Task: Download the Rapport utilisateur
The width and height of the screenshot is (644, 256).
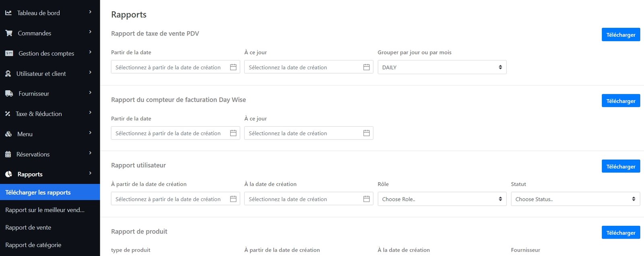Action: pos(620,166)
